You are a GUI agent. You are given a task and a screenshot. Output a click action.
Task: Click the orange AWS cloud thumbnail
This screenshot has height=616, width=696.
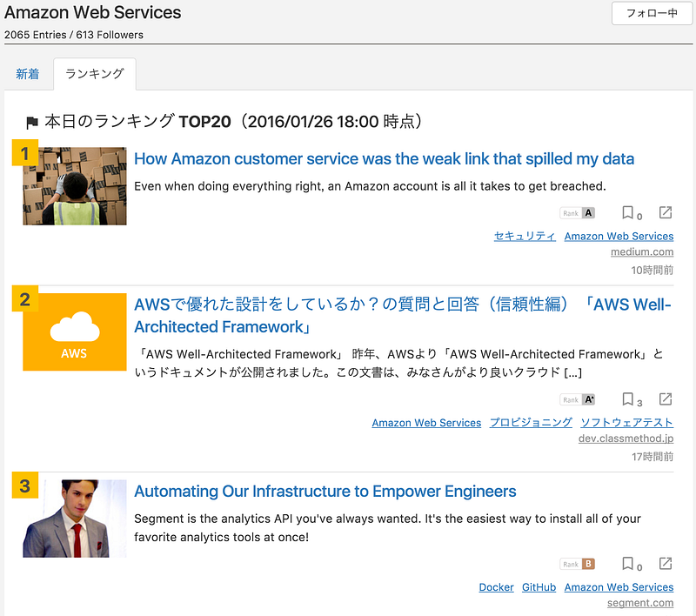pyautogui.click(x=75, y=332)
